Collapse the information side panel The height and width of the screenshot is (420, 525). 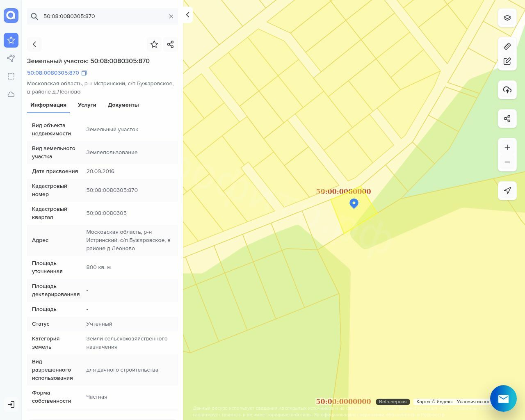pos(187,15)
